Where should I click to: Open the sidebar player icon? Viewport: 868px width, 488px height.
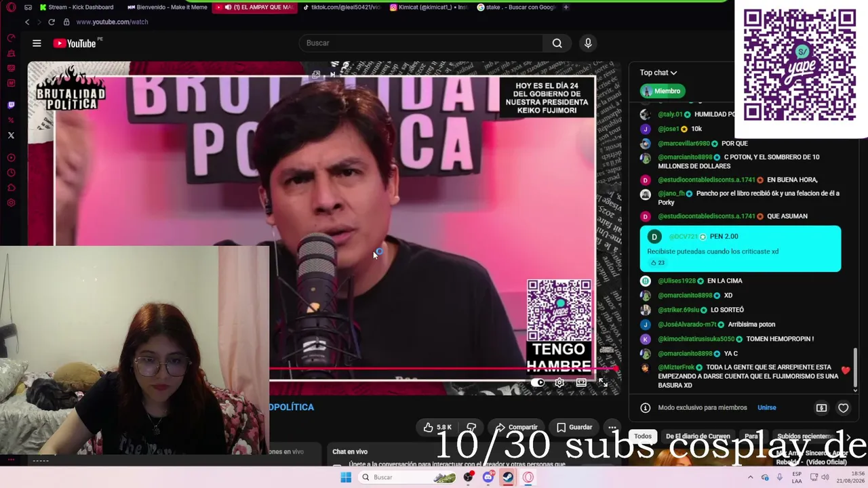point(11,158)
